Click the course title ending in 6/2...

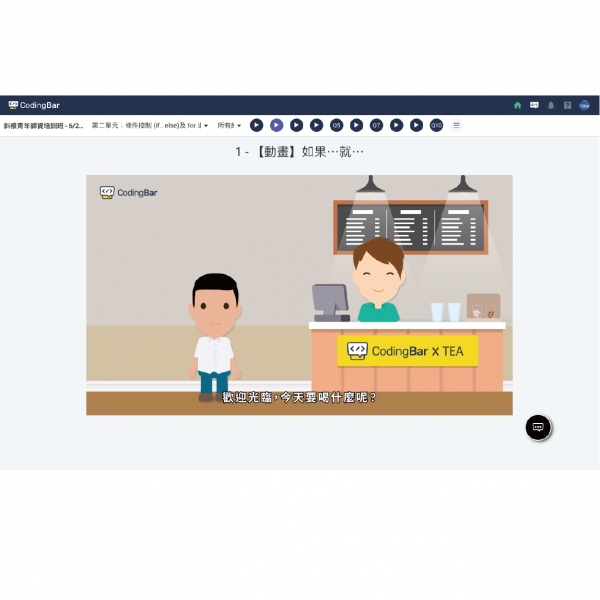pos(43,126)
